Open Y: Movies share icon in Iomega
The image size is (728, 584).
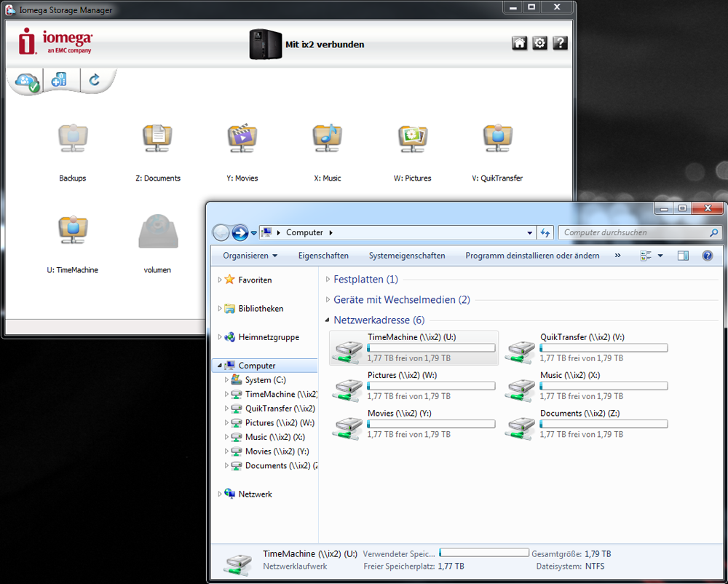(242, 138)
